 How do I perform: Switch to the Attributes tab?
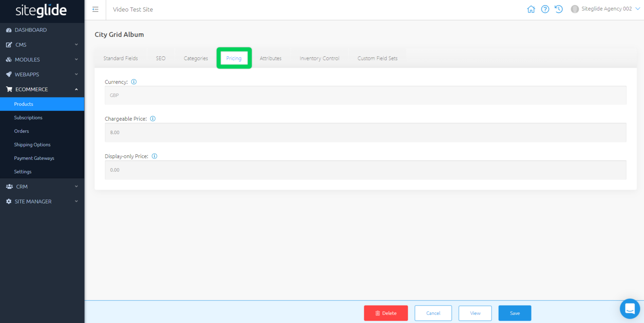tap(270, 58)
